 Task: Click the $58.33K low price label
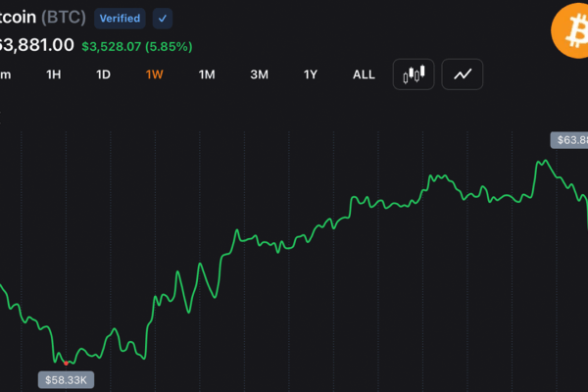click(x=66, y=380)
